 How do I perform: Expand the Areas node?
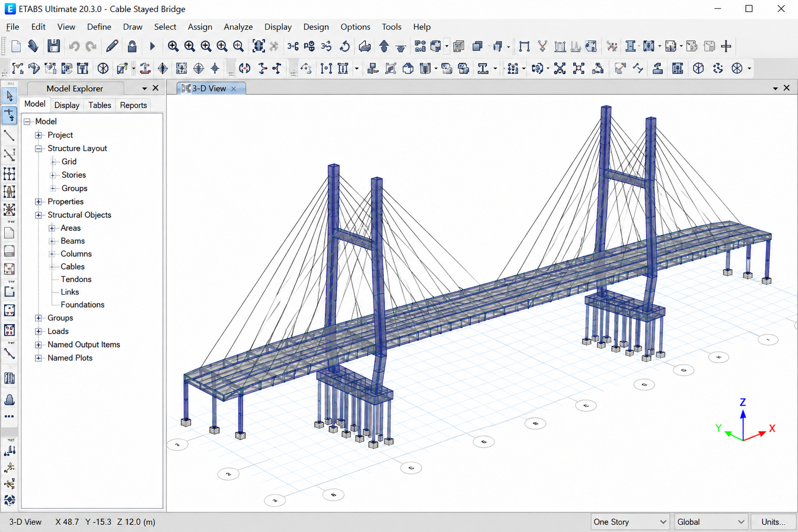tap(52, 228)
